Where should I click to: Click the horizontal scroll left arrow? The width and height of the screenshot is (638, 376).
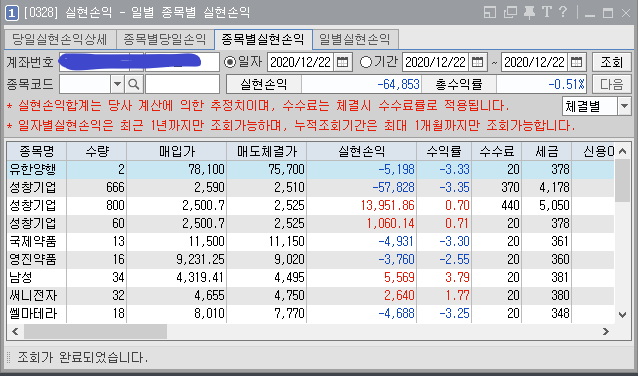[x=15, y=331]
